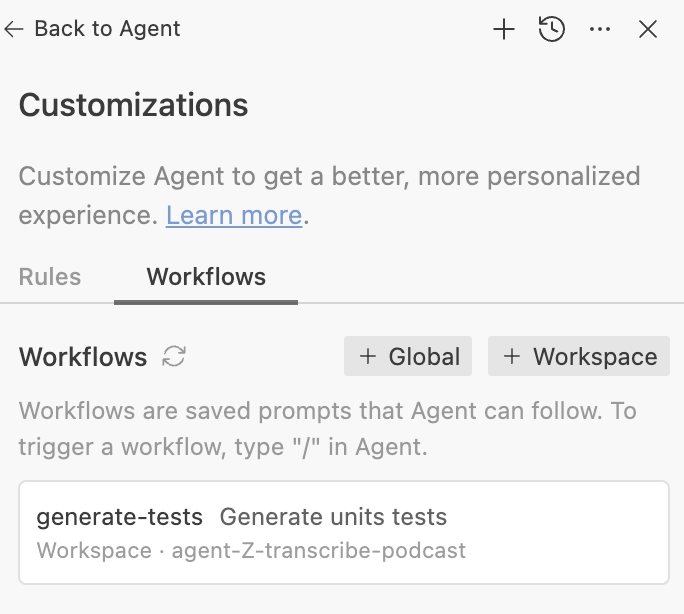The width and height of the screenshot is (684, 614).
Task: Click the Workflows section heading
Action: 83,357
